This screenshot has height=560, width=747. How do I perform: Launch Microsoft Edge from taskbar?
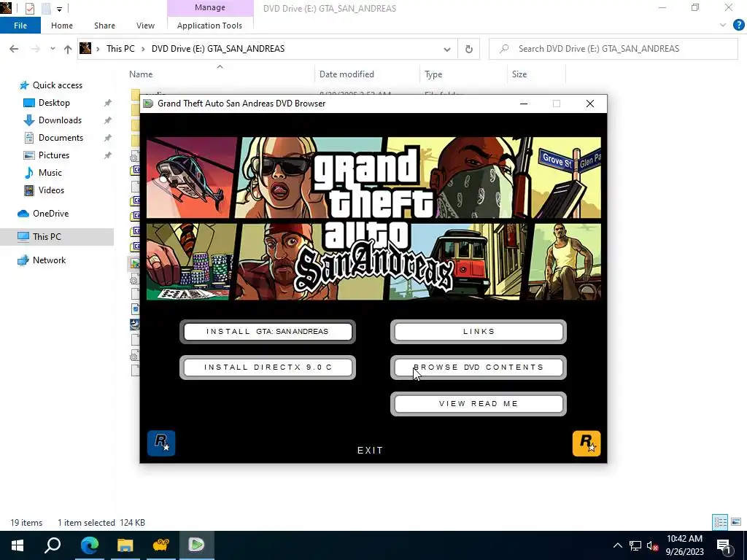(89, 545)
